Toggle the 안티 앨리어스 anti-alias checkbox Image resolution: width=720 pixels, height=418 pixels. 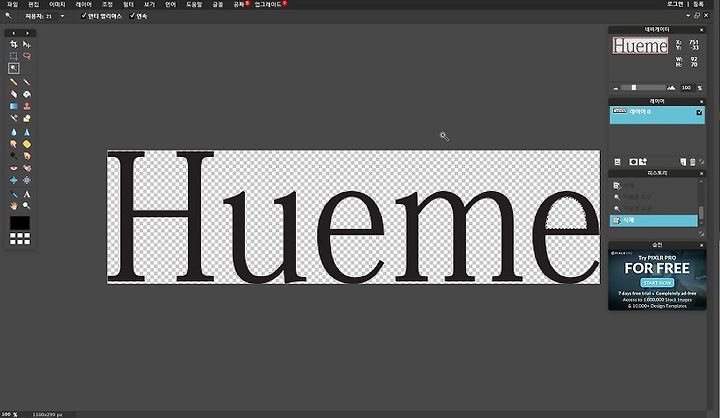coord(84,16)
